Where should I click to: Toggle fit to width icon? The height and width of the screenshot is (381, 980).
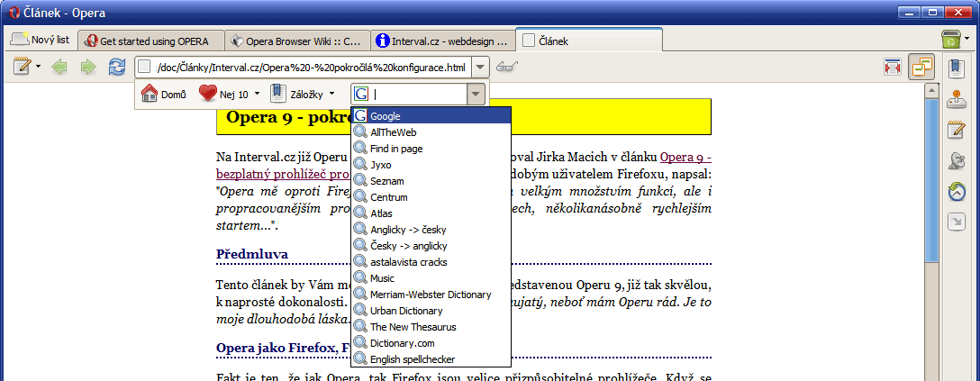[893, 67]
